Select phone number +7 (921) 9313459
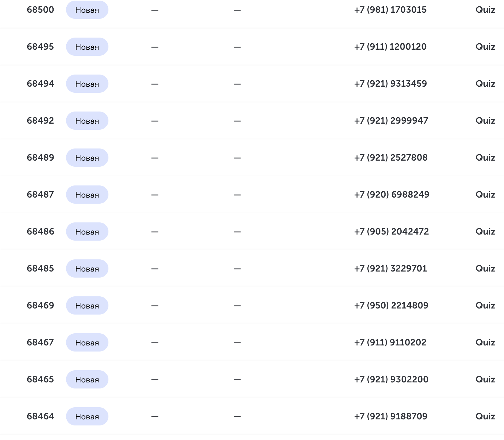Screen dimensions: 504x440 pos(390,84)
